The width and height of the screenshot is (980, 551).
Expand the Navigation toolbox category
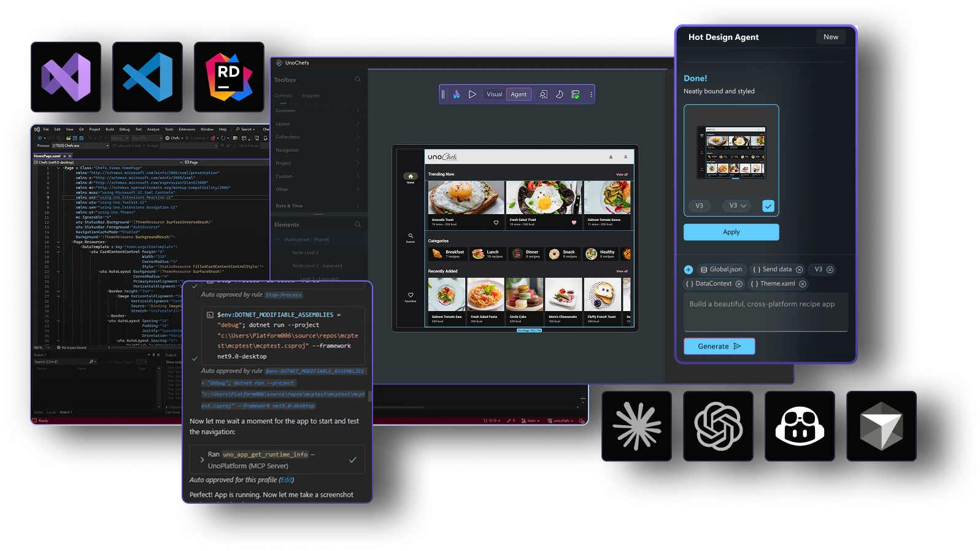(318, 150)
